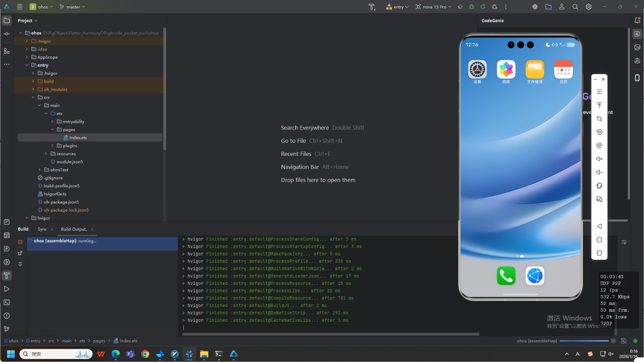This screenshot has width=644, height=362.
Task: Click the emulator Back triangle button
Action: [x=599, y=226]
